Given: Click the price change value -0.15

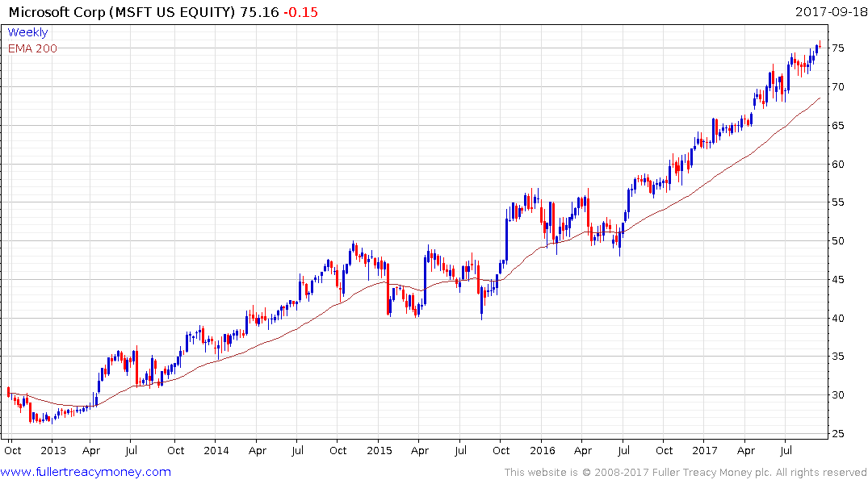Looking at the screenshot, I should point(300,12).
